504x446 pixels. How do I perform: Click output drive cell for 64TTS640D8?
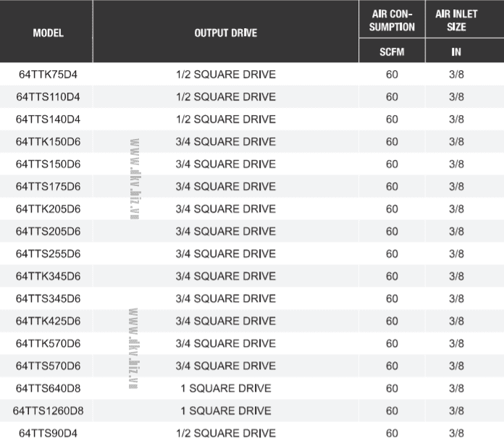[225, 388]
